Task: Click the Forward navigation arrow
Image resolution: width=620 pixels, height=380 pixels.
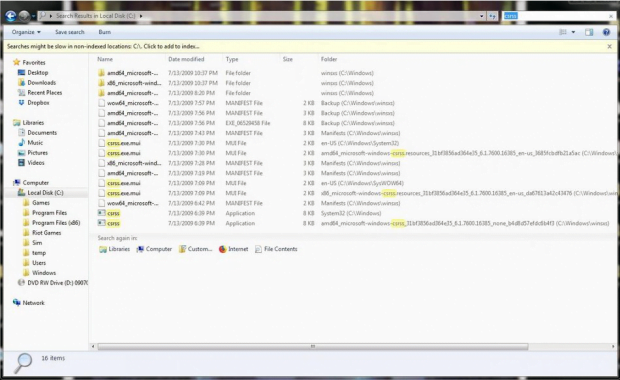Action: [24, 16]
